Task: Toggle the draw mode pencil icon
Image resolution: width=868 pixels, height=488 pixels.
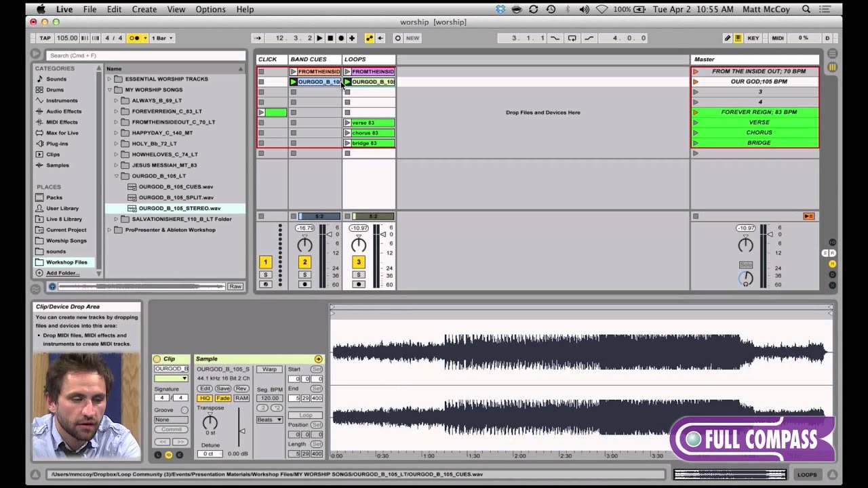Action: [728, 38]
